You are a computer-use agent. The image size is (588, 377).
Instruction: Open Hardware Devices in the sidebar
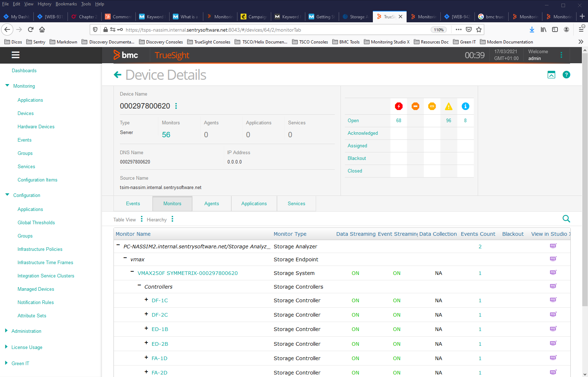coord(36,127)
